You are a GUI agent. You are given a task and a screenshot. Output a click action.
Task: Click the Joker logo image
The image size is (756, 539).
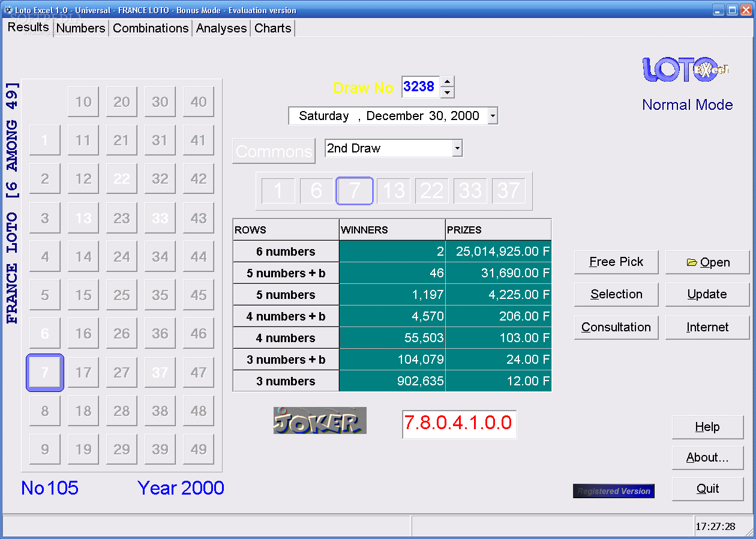(x=320, y=421)
